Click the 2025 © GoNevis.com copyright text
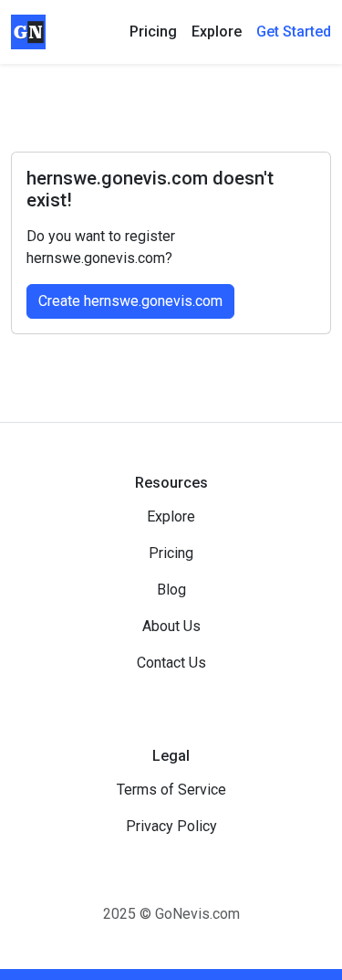The width and height of the screenshot is (342, 980). click(x=171, y=913)
